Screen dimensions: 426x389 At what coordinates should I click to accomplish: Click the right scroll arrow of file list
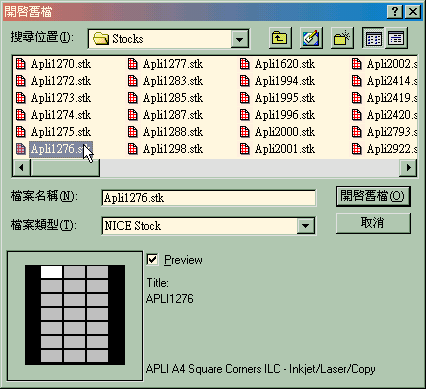point(408,167)
